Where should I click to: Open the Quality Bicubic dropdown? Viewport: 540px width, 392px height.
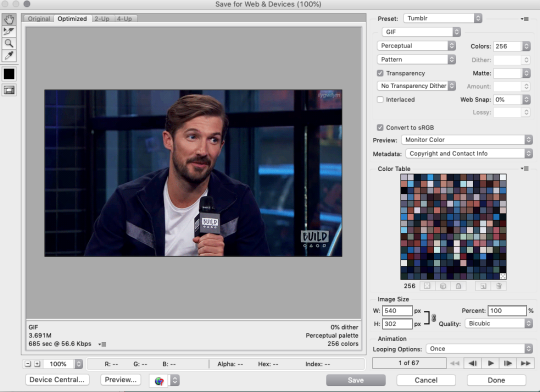(499, 323)
